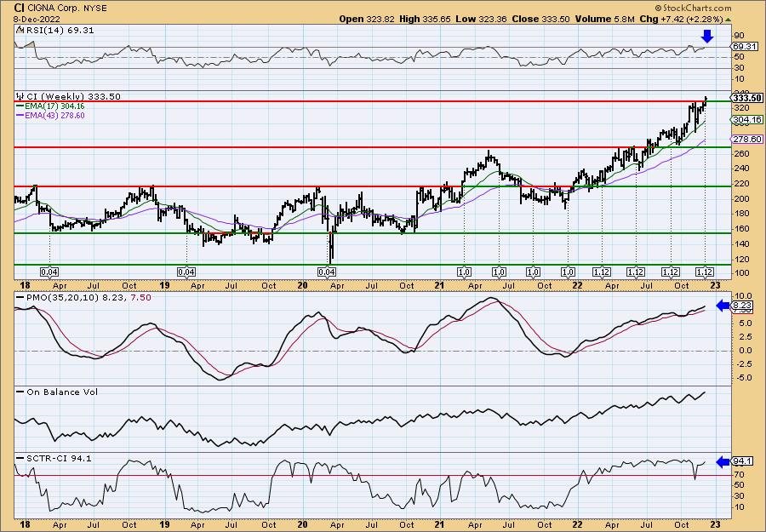The height and width of the screenshot is (532, 766).
Task: Click the 0.04 dividend marker in early 2020
Action: click(326, 272)
